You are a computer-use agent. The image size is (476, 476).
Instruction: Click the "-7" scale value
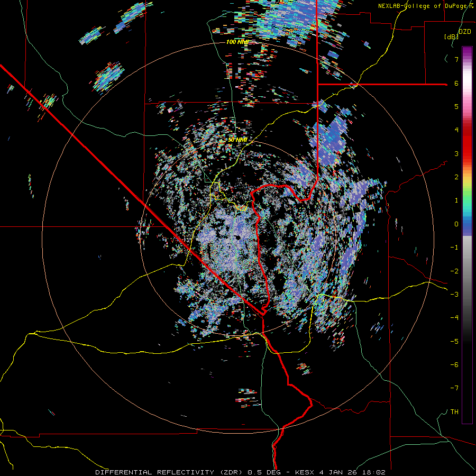(454, 388)
